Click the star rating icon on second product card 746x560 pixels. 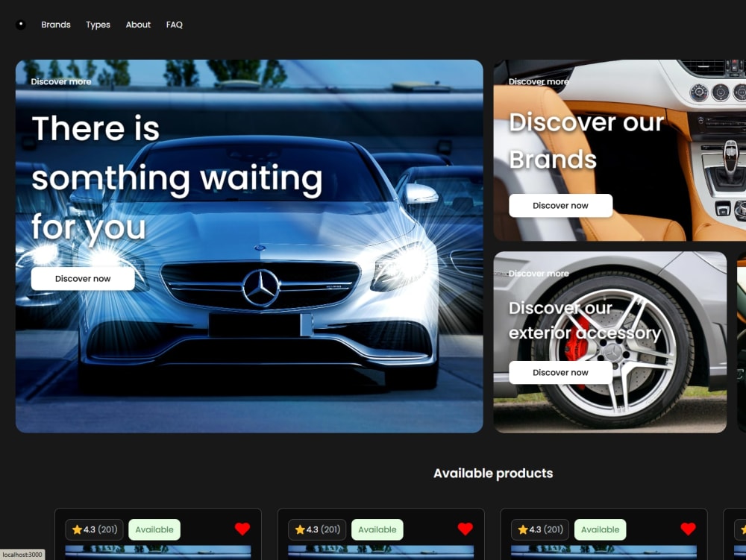click(300, 529)
